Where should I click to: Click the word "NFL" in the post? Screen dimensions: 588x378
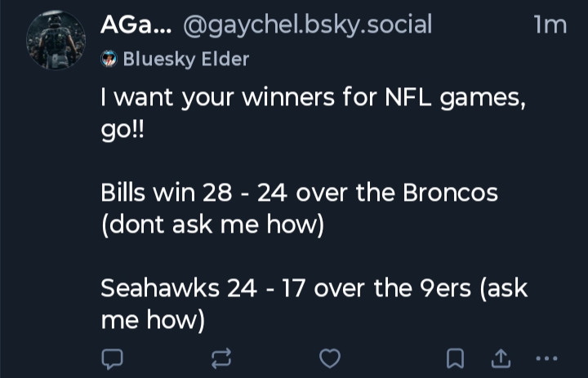405,101
